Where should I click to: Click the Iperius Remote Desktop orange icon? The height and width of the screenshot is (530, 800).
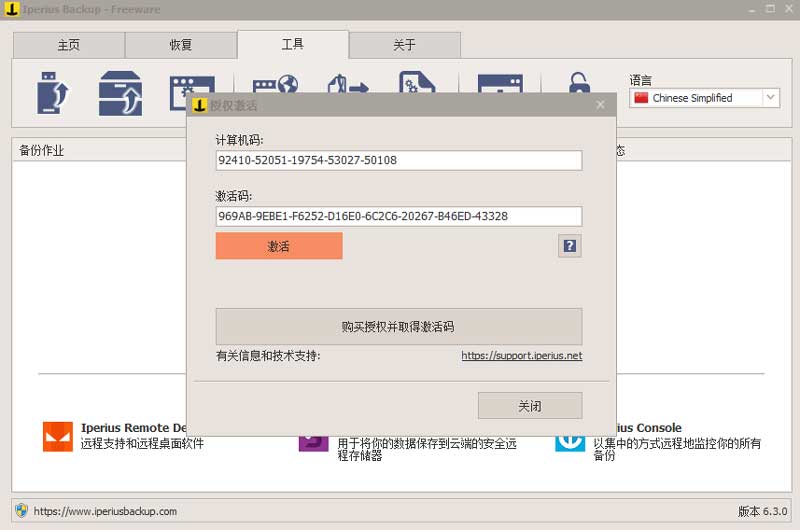tap(58, 437)
